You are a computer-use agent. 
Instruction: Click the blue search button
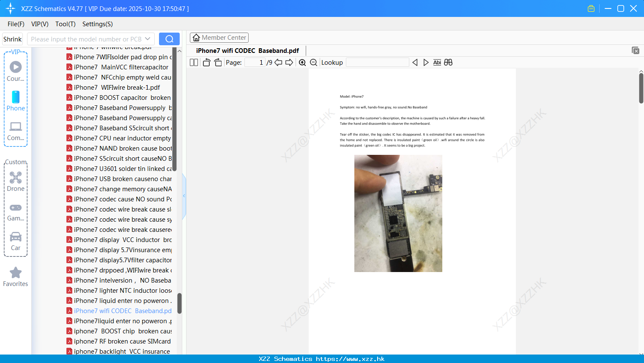169,39
